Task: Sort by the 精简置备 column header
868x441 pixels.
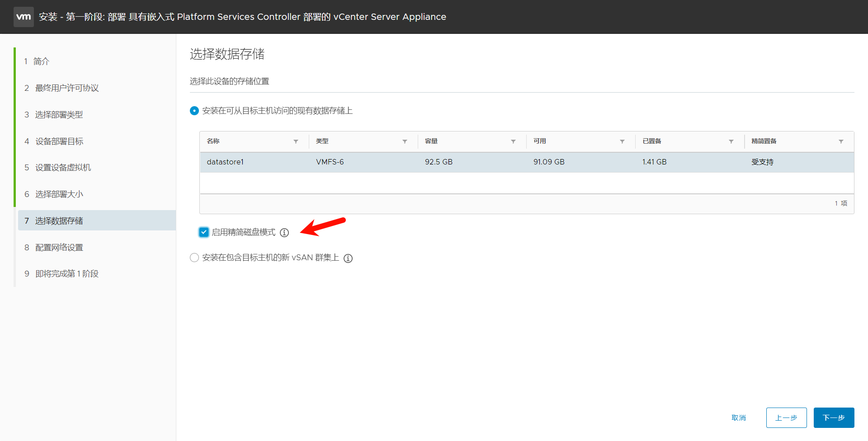Action: coord(764,141)
